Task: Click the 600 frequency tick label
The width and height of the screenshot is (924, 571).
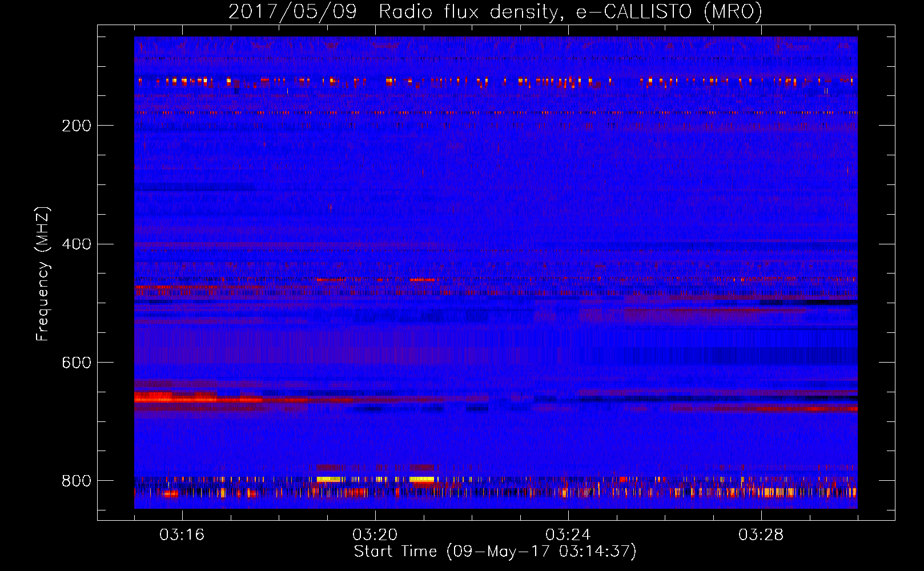Action: pyautogui.click(x=77, y=363)
